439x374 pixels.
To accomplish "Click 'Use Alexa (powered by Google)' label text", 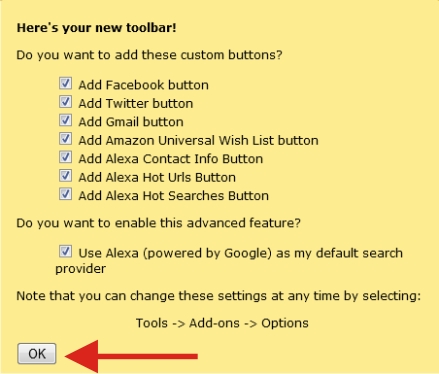I will 175,253.
